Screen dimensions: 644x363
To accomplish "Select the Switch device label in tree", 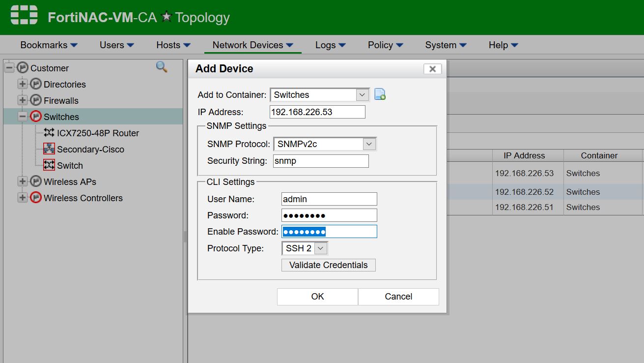I will coord(70,165).
